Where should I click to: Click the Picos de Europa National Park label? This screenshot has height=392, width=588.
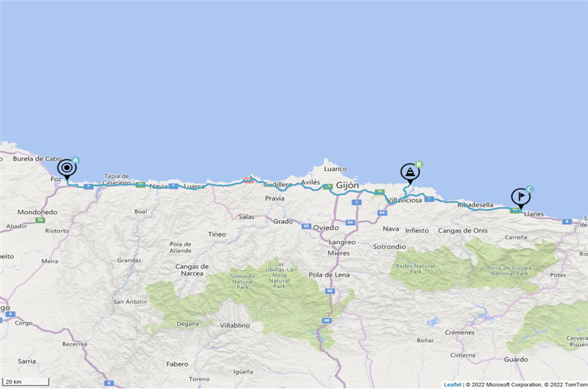point(509,270)
